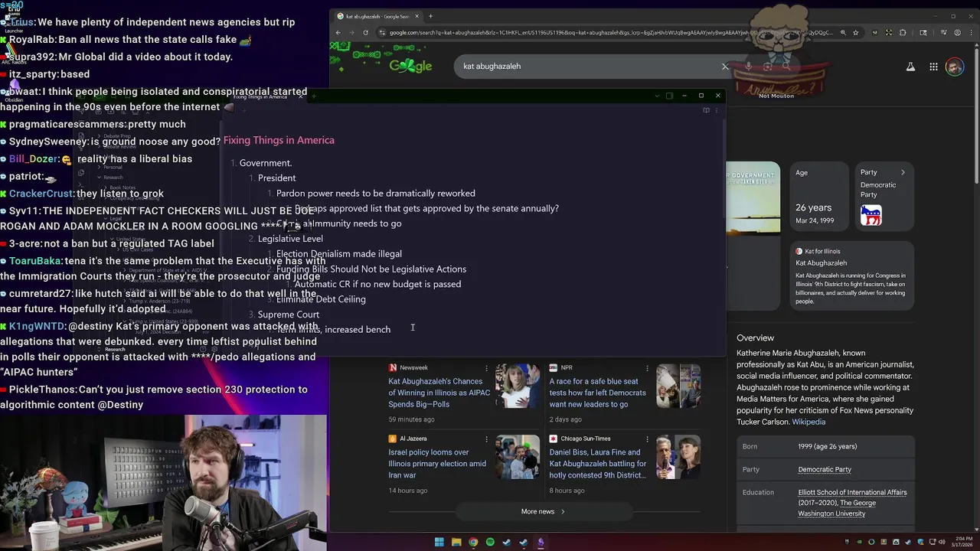Open the Wikipedia link in Overview
Screen dimensions: 980x551
[x=808, y=422]
